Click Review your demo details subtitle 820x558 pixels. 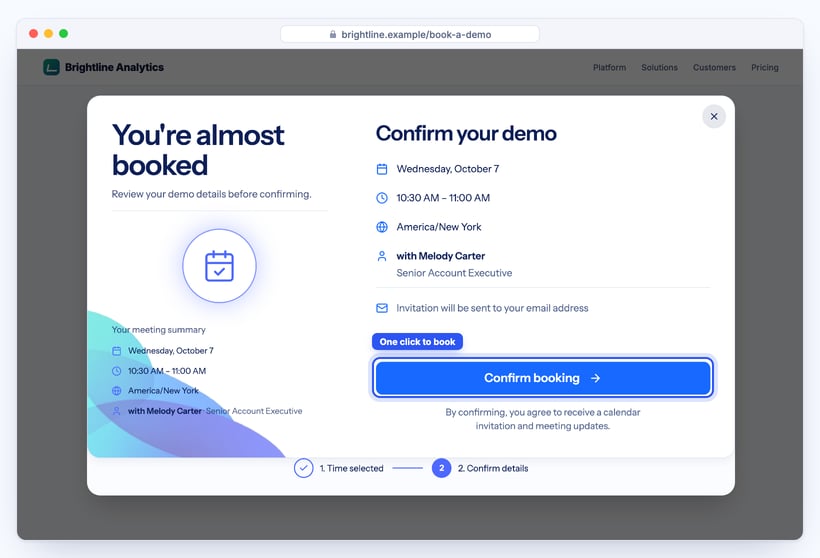211,194
